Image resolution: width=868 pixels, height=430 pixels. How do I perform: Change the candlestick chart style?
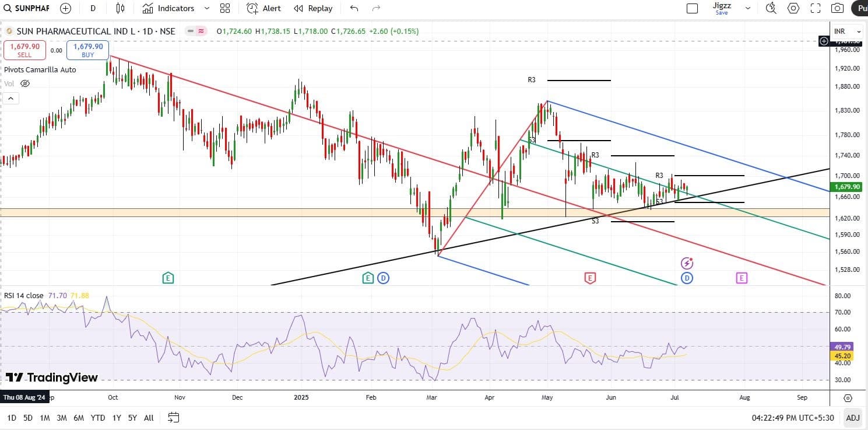point(120,8)
